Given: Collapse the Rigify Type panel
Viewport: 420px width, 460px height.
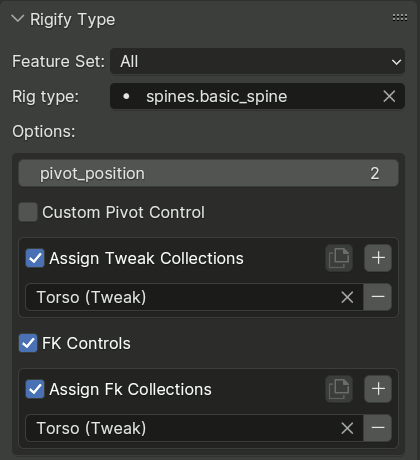Looking at the screenshot, I should [x=18, y=19].
